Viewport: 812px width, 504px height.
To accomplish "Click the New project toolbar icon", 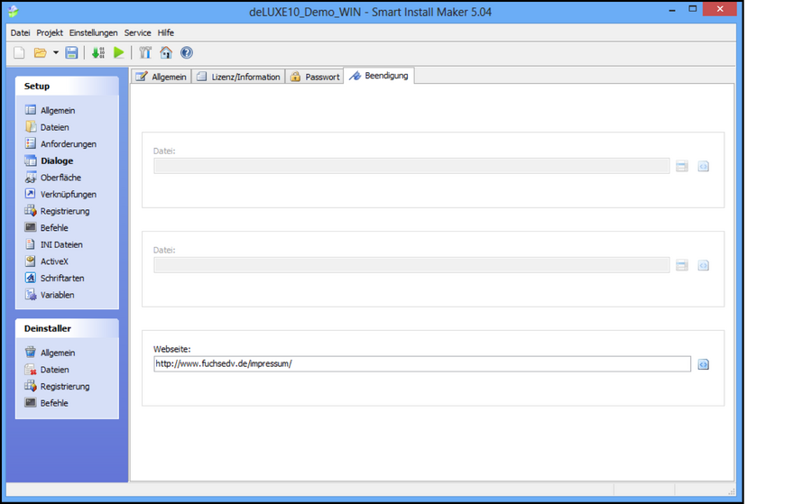I will [x=19, y=53].
